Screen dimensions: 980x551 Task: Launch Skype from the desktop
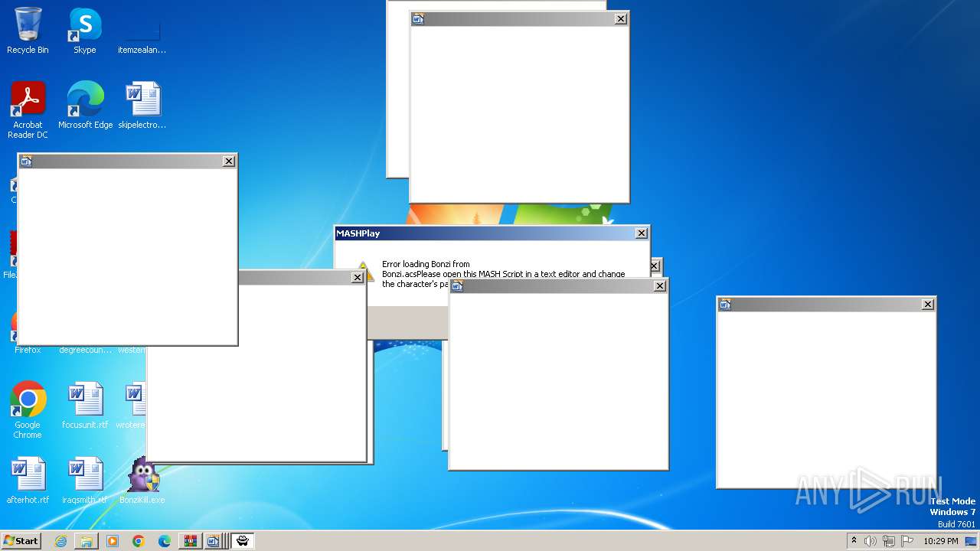coord(85,31)
